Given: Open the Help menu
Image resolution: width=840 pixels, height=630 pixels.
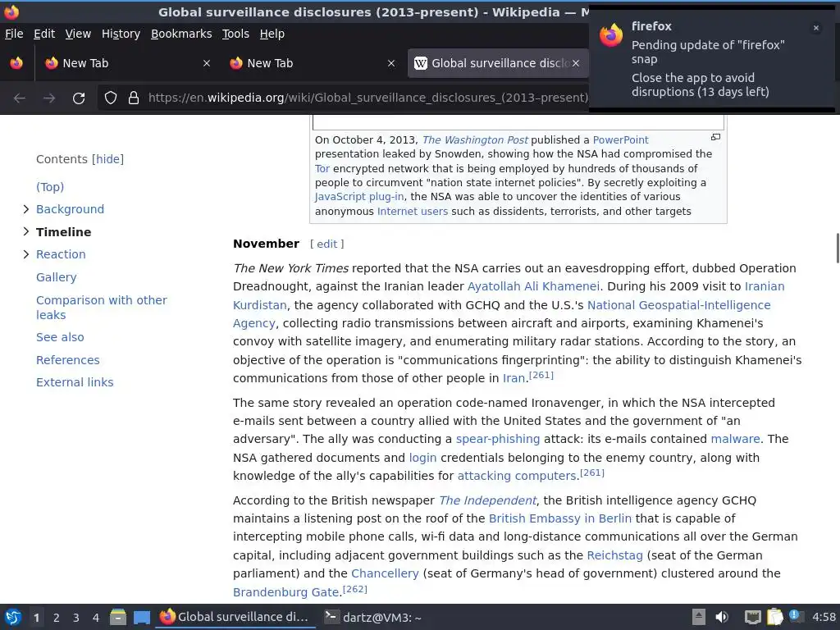Looking at the screenshot, I should (272, 34).
